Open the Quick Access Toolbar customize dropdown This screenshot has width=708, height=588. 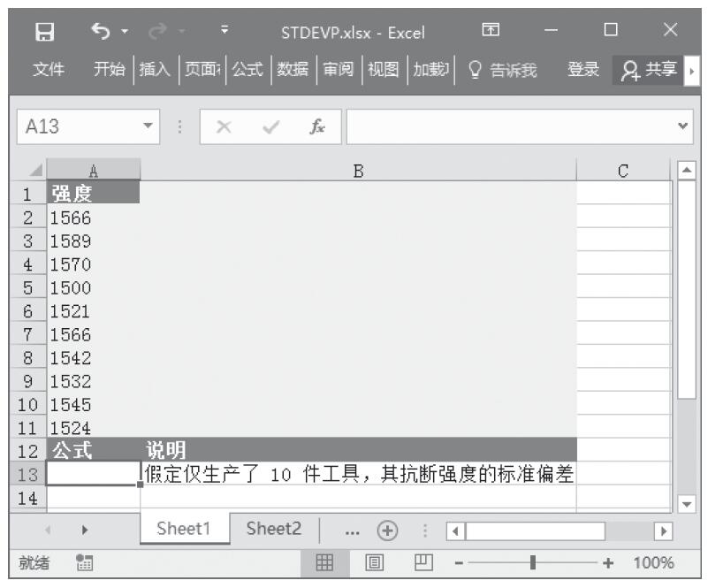[x=225, y=33]
